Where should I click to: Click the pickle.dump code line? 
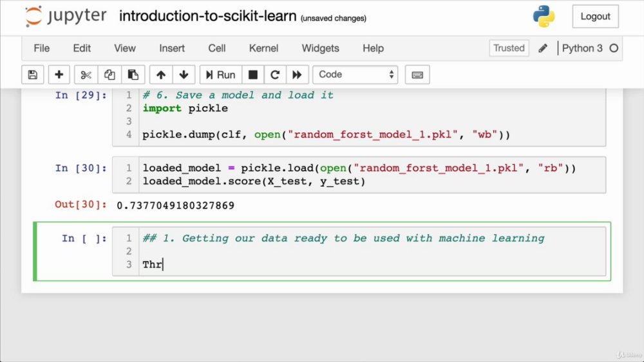(326, 135)
